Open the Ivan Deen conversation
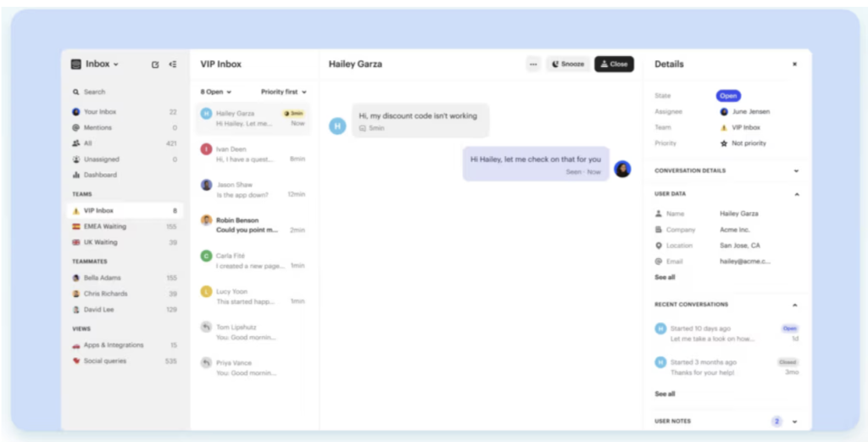868x442 pixels. [x=253, y=154]
